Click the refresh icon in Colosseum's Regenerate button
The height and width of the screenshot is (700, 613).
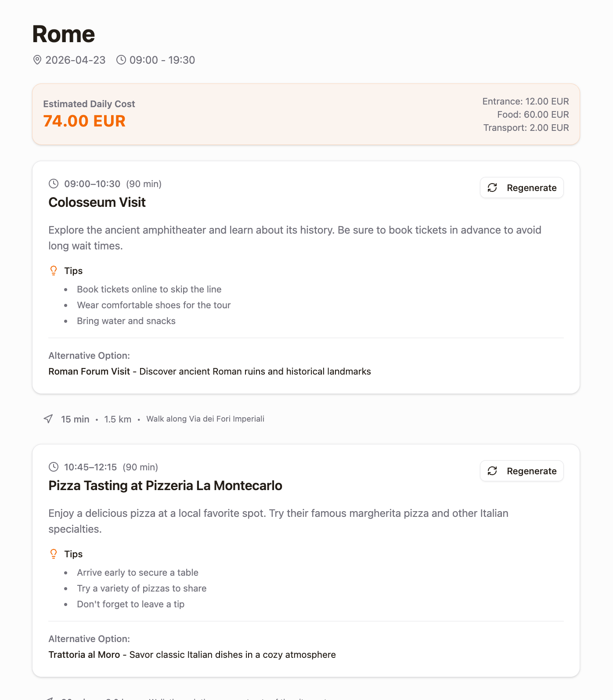[x=492, y=188]
